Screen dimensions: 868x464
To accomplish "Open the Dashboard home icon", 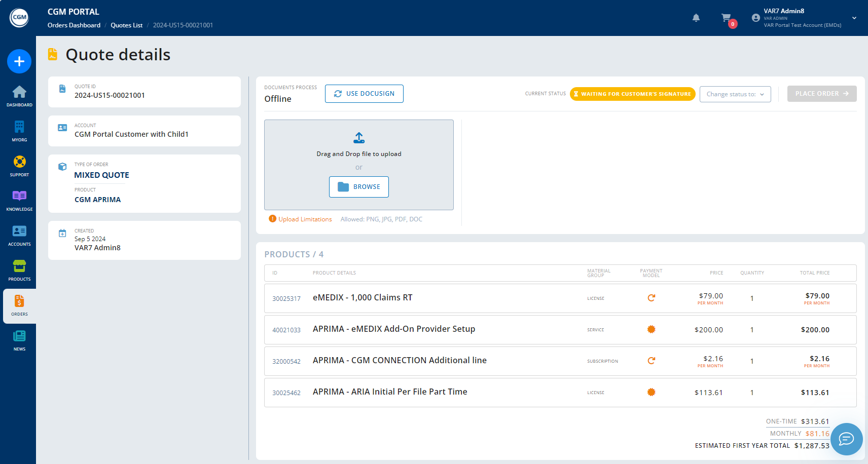I will click(19, 95).
